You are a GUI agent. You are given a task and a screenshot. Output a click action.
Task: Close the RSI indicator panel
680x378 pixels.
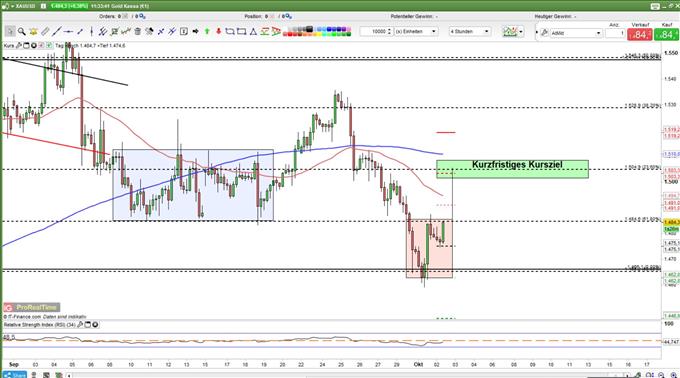pos(95,325)
